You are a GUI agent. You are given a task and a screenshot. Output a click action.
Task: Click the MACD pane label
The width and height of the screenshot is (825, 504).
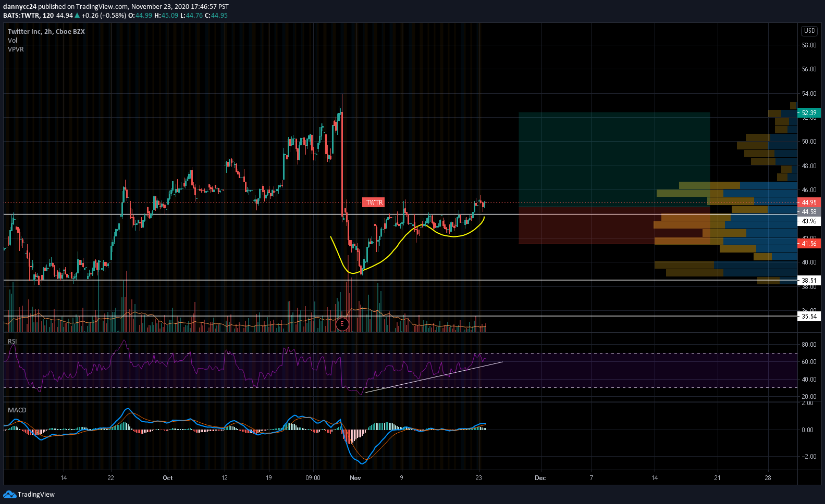[x=17, y=410]
